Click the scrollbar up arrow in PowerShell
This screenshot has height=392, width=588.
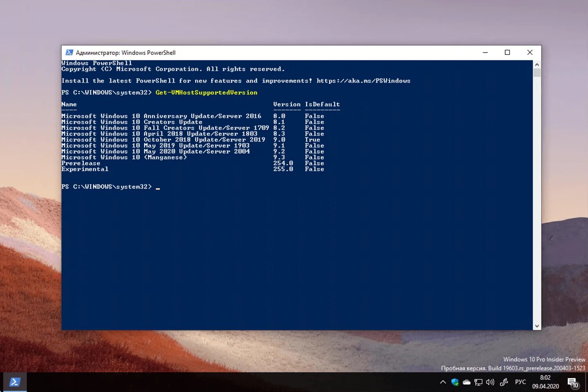coord(537,64)
